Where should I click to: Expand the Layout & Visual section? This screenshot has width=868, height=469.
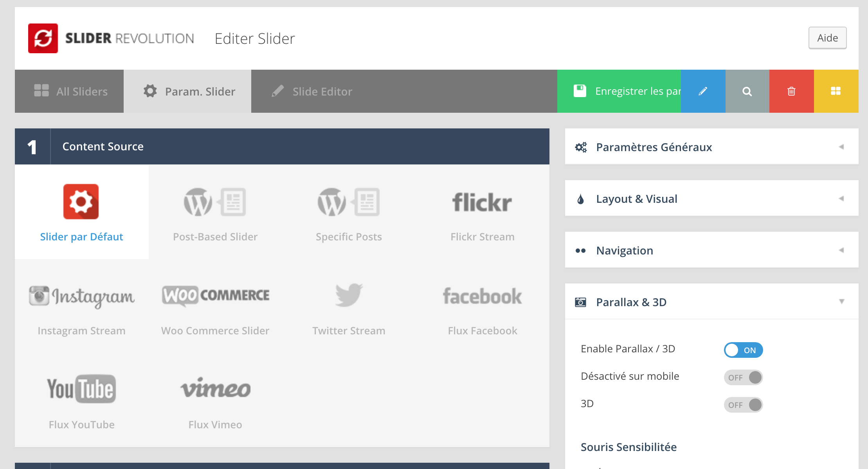point(711,199)
